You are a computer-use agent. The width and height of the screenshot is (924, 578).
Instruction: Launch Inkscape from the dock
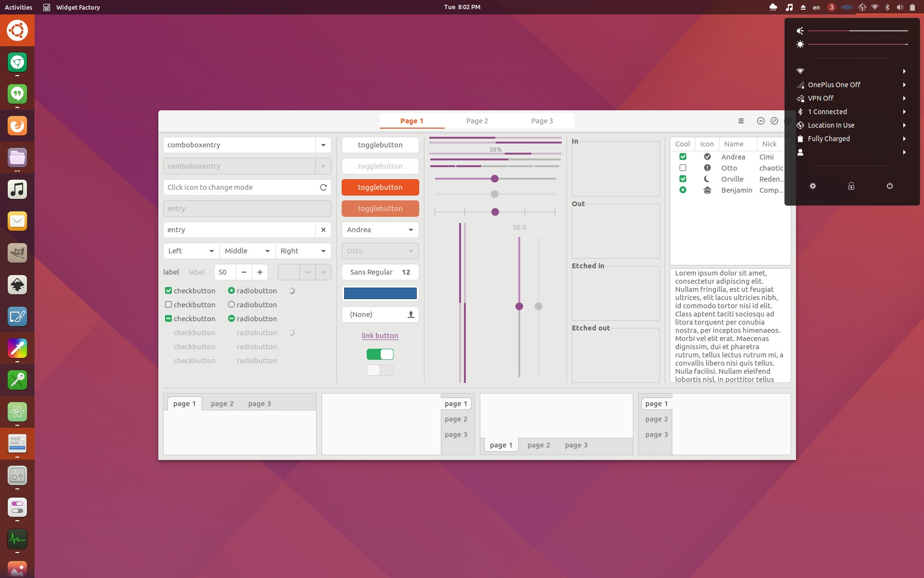[x=17, y=285]
